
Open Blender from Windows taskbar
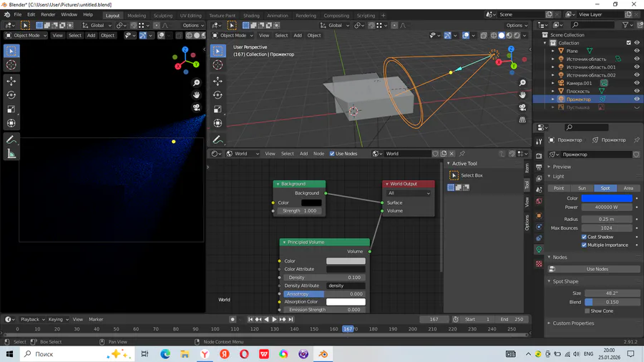pos(323,354)
